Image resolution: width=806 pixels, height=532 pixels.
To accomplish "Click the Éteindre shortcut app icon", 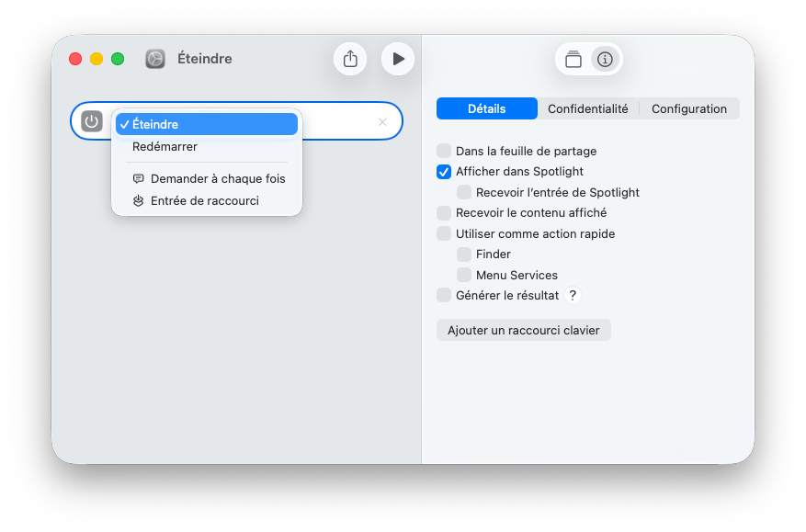I will 155,59.
